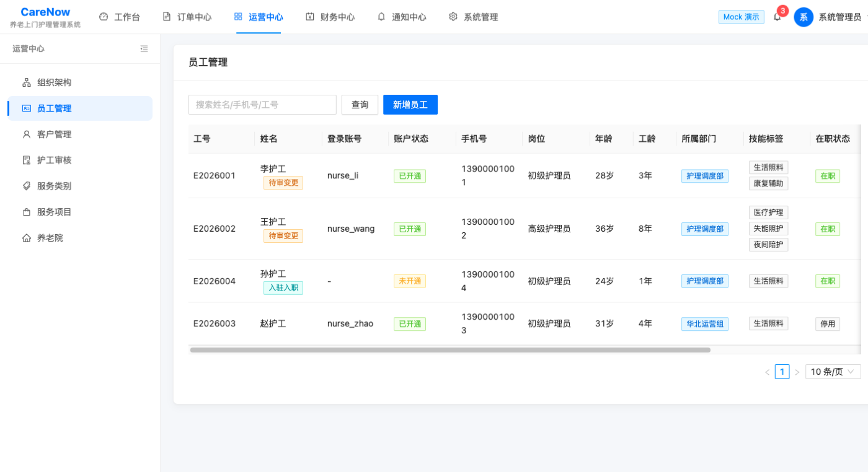Click the 医疗护理 skill tag

[769, 212]
